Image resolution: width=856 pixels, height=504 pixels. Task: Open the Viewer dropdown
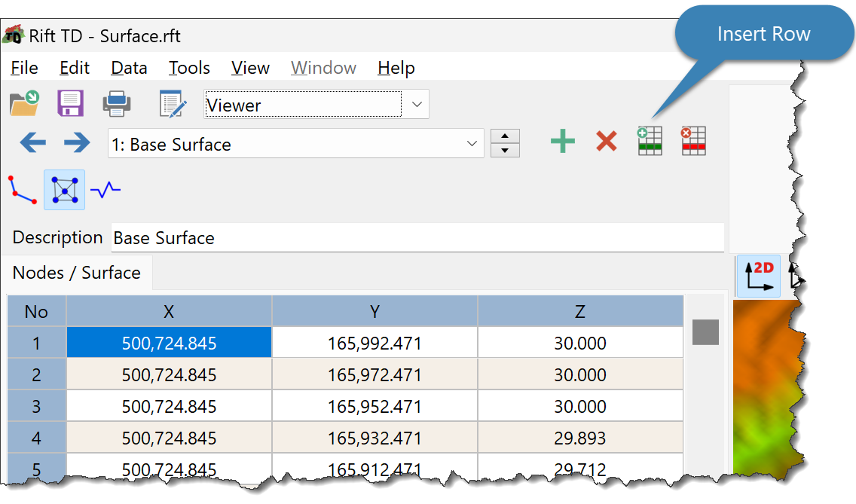click(417, 105)
